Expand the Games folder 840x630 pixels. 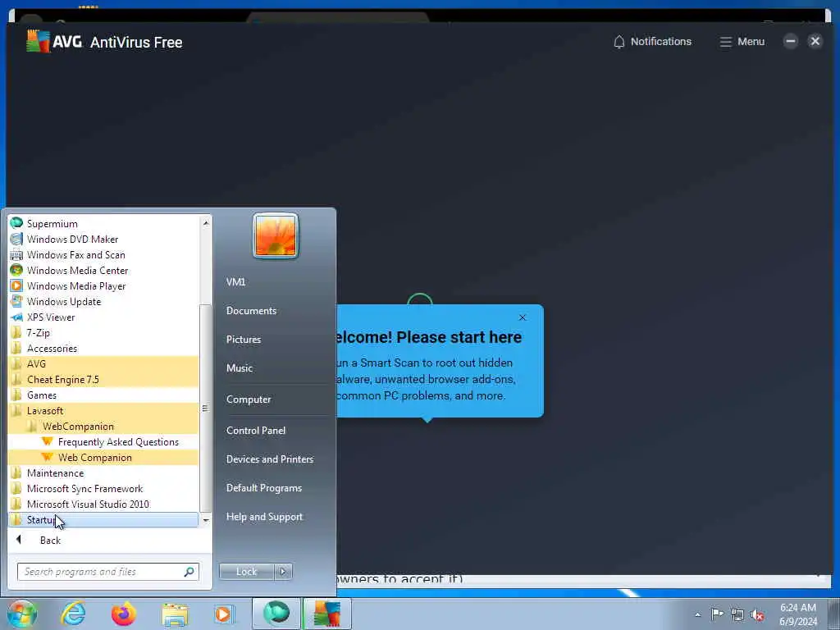[x=103, y=395]
